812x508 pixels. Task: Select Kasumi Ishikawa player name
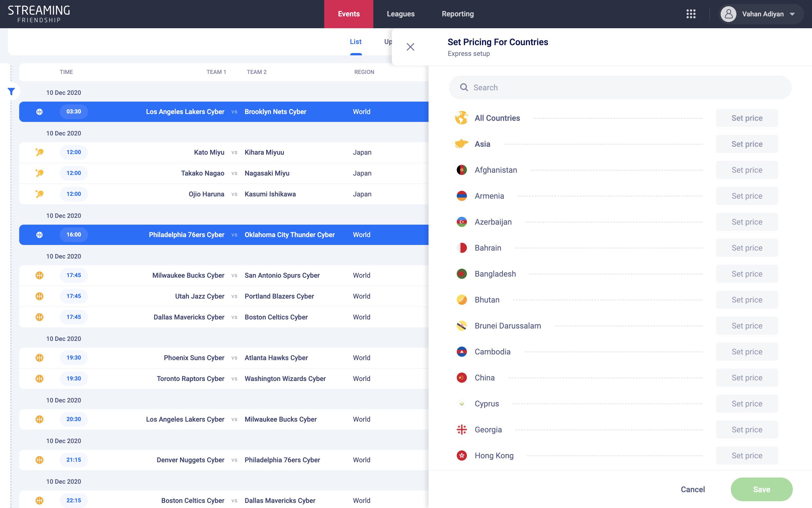tap(270, 194)
